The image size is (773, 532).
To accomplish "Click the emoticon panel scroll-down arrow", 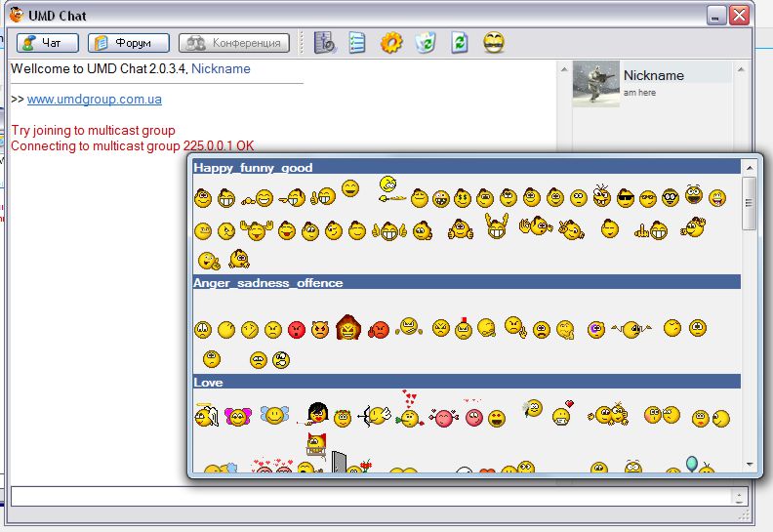I will (750, 465).
